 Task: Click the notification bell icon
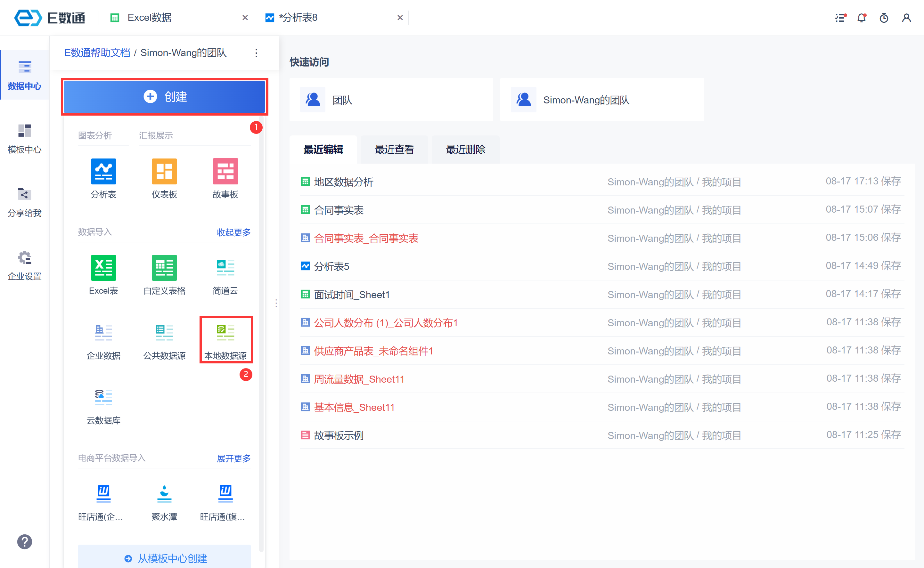coord(861,18)
